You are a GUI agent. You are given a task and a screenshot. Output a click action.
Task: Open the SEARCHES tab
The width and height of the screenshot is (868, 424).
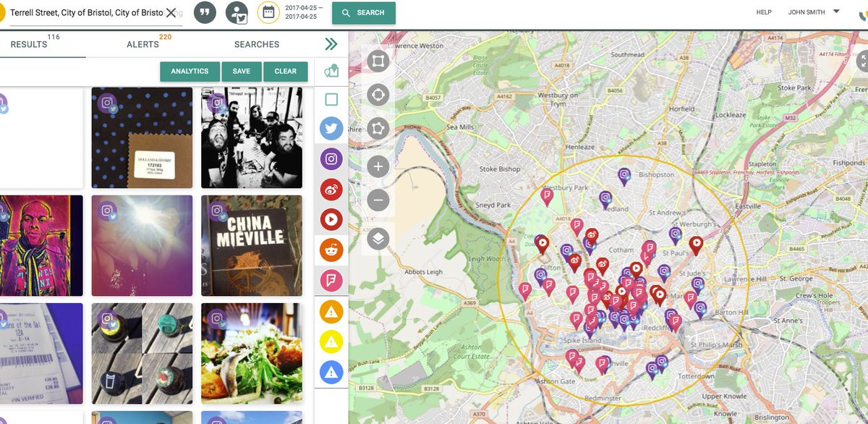(x=257, y=43)
